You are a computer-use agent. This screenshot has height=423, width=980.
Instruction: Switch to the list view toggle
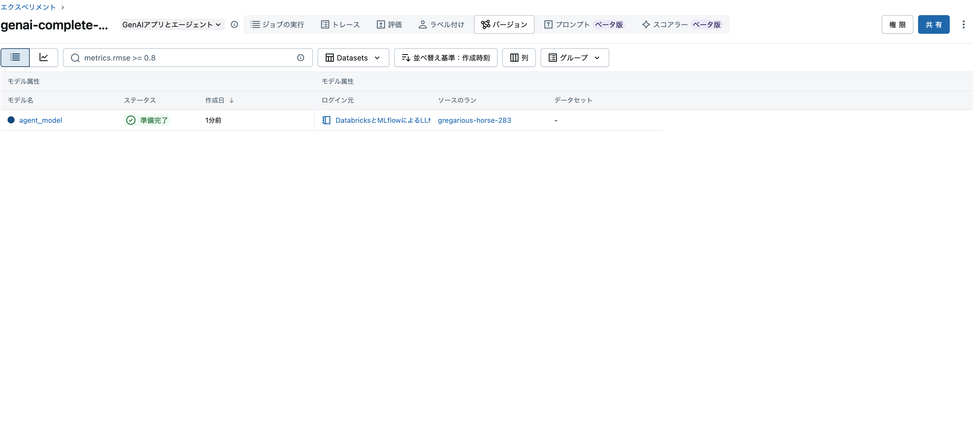click(15, 58)
